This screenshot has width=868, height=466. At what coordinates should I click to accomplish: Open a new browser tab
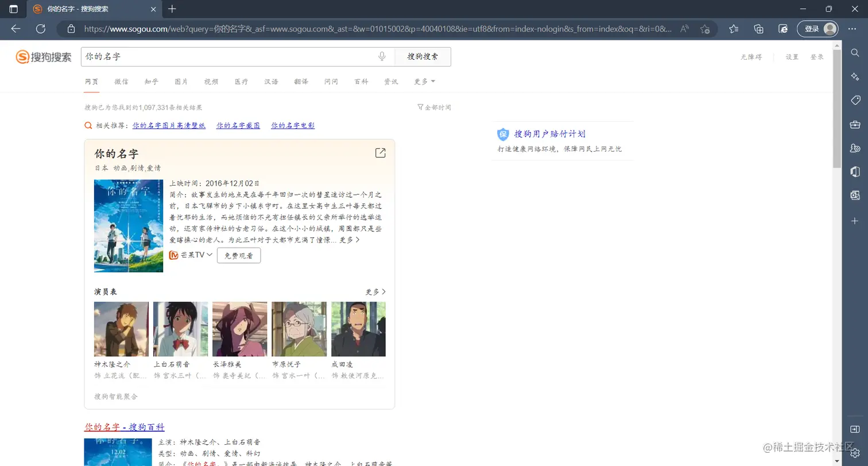pos(172,9)
